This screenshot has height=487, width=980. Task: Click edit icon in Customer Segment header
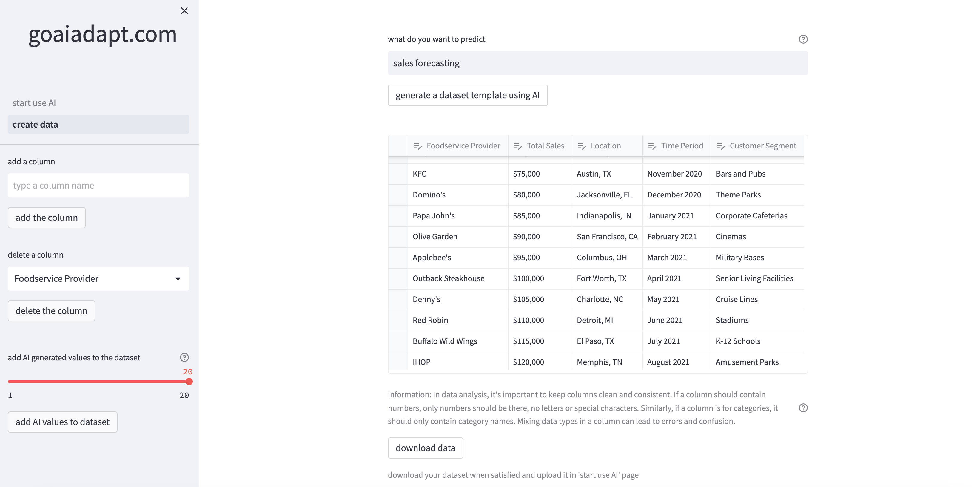click(x=721, y=146)
